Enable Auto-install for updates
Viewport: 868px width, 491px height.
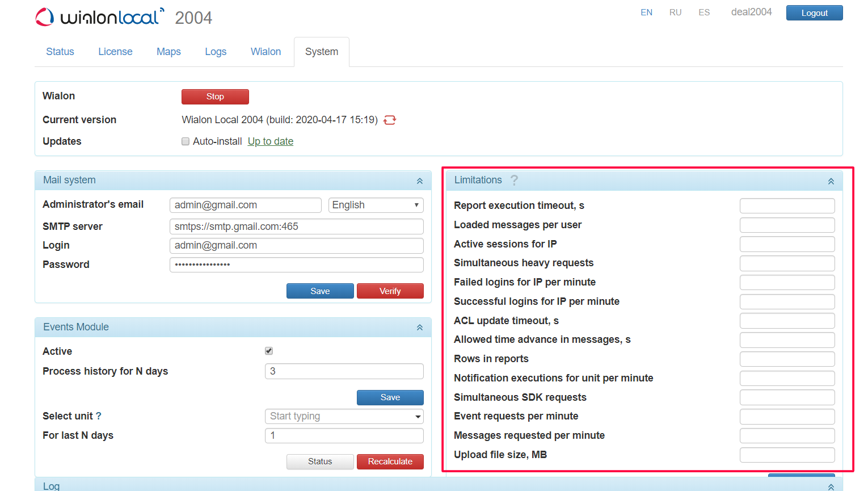click(186, 141)
